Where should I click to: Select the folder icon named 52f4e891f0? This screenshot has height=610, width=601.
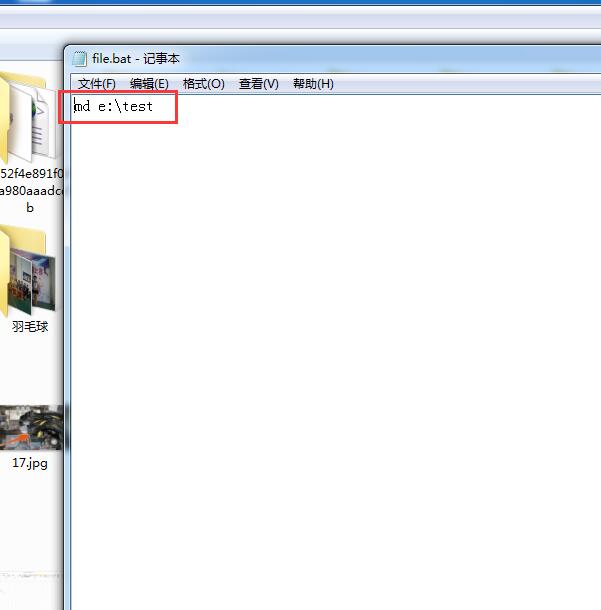point(27,117)
